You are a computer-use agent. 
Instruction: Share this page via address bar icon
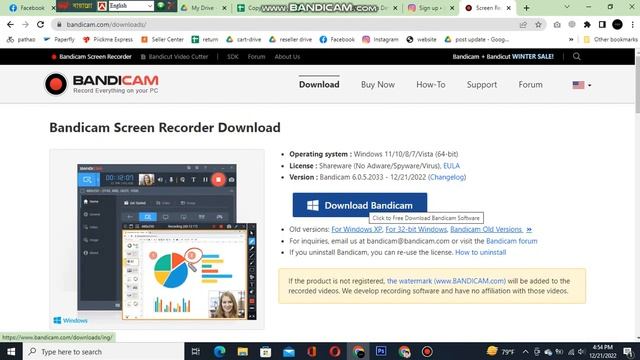[x=523, y=24]
